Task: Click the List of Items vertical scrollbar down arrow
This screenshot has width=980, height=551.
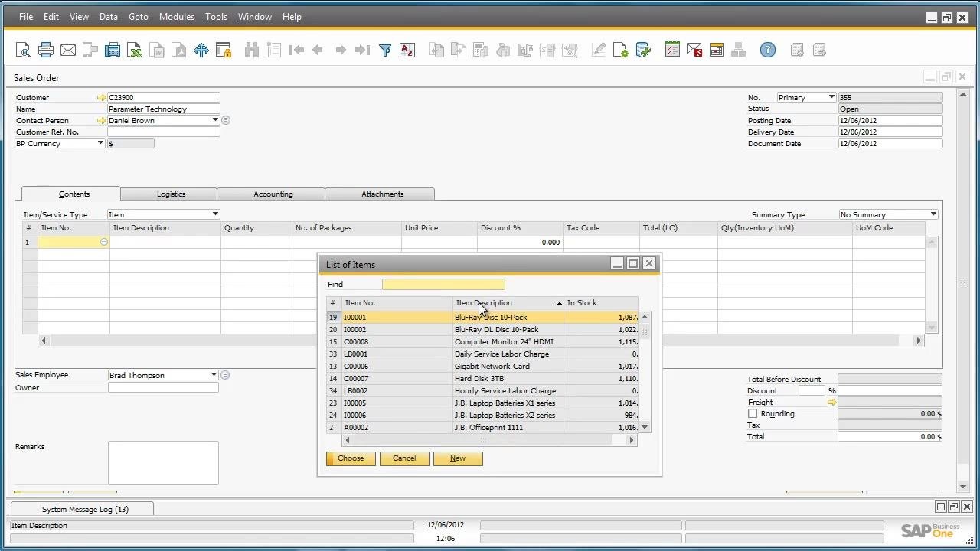Action: tap(645, 427)
